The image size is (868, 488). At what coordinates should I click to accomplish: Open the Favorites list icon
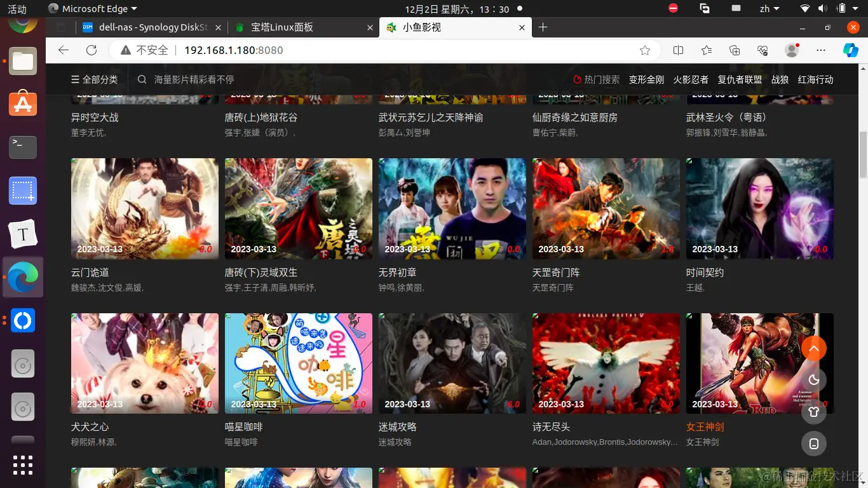pos(707,50)
